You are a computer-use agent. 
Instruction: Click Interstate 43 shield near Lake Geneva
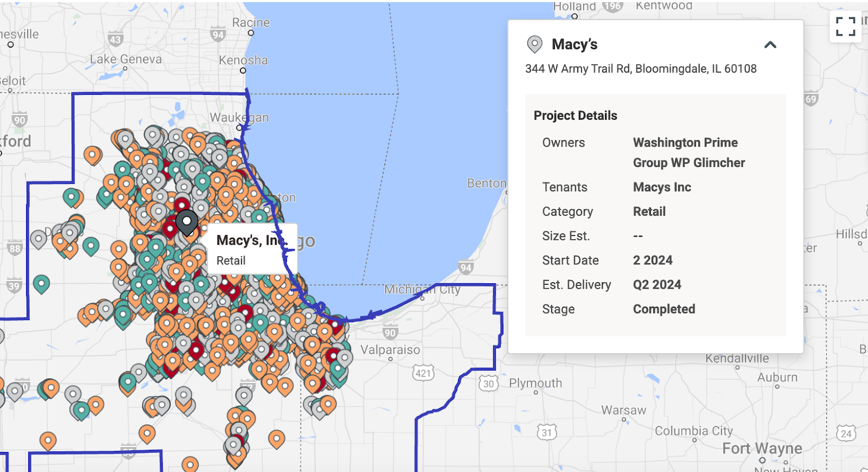(115, 40)
